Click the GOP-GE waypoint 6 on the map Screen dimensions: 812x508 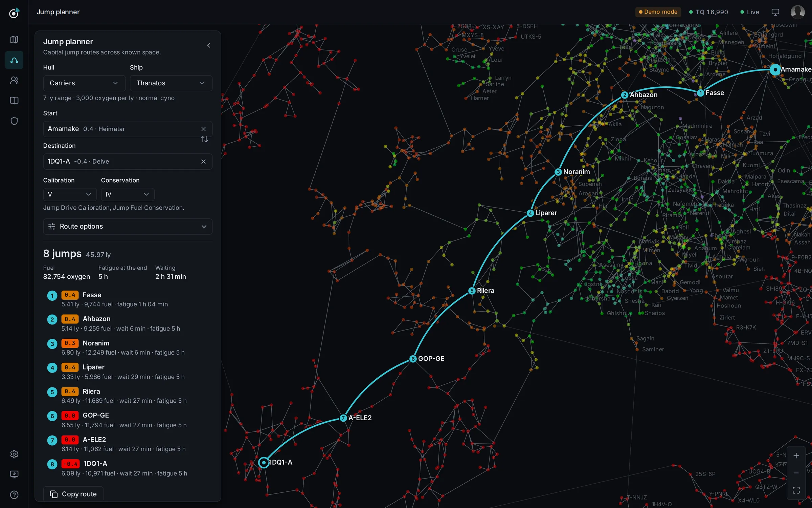pos(413,359)
